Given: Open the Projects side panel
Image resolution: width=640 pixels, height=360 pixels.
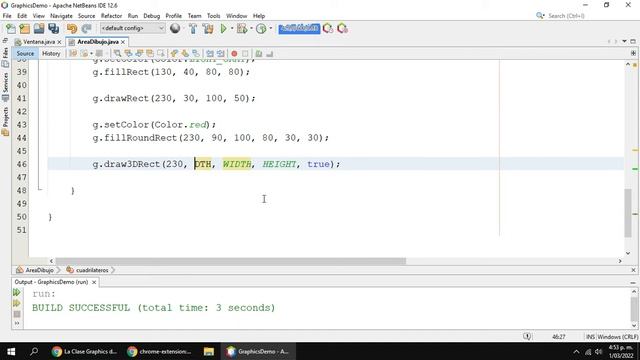Looking at the screenshot, I should 5,122.
